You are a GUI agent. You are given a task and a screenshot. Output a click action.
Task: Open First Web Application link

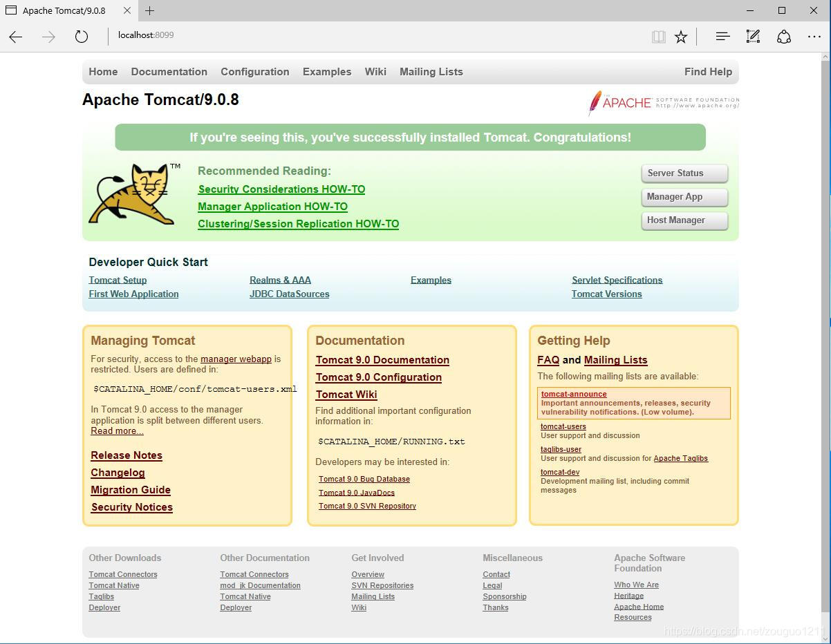(x=133, y=294)
